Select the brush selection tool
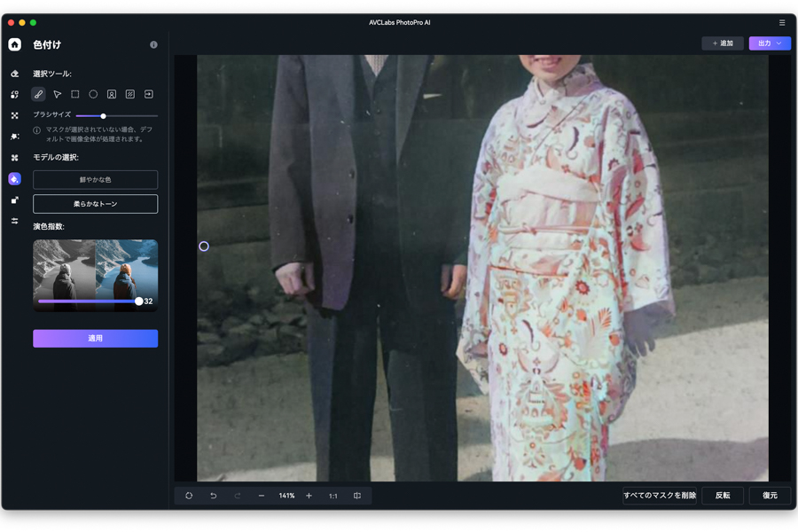This screenshot has width=798, height=532. pos(39,94)
